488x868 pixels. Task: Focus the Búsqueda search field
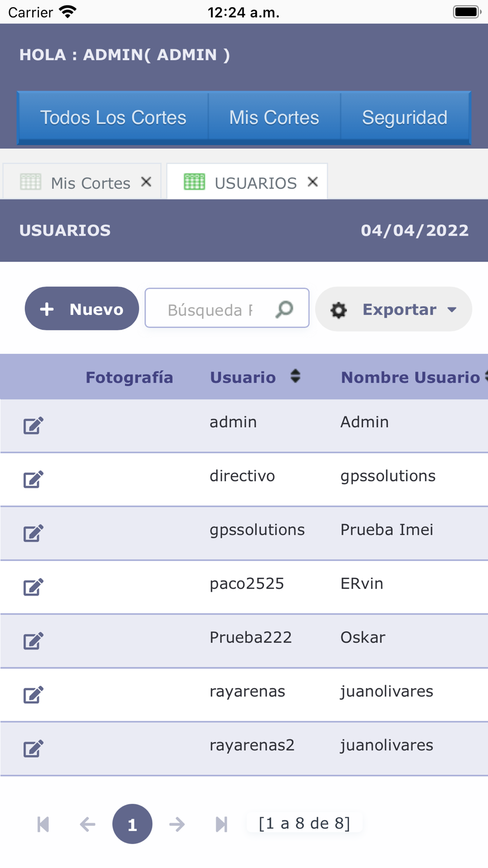click(210, 310)
